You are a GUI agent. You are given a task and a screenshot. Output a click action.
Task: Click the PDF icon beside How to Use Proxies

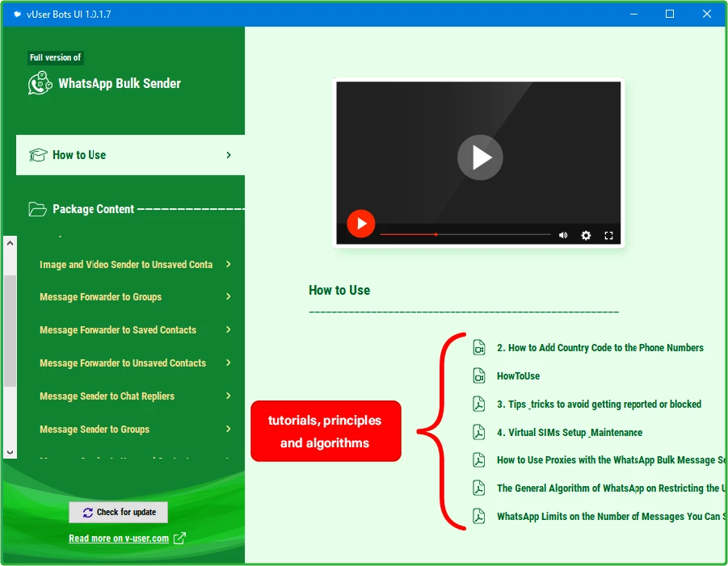coord(478,459)
